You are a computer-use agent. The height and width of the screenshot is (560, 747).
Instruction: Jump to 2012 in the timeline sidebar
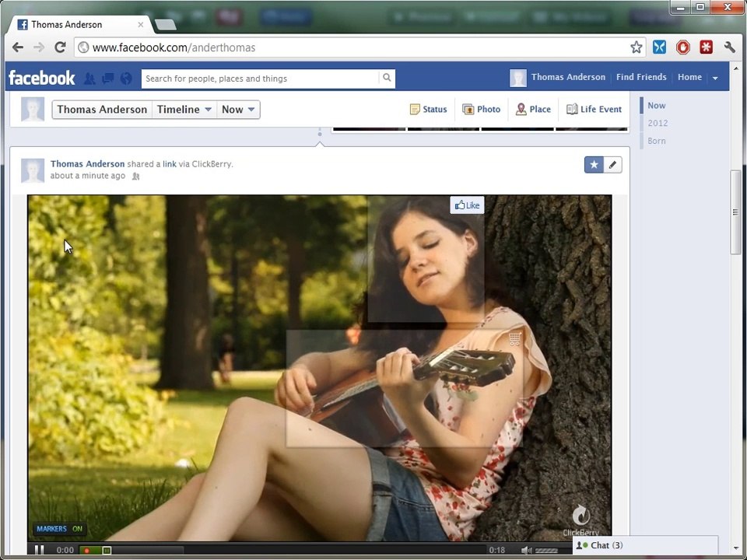pyautogui.click(x=658, y=124)
